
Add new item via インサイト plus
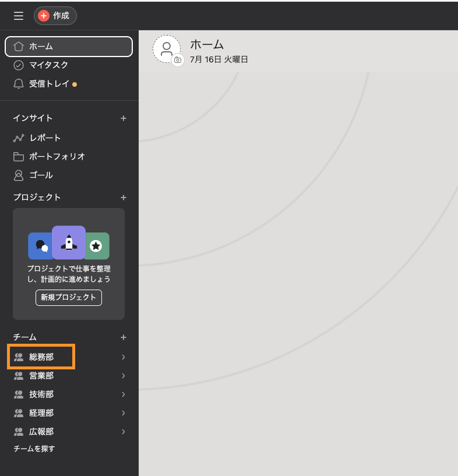point(123,118)
